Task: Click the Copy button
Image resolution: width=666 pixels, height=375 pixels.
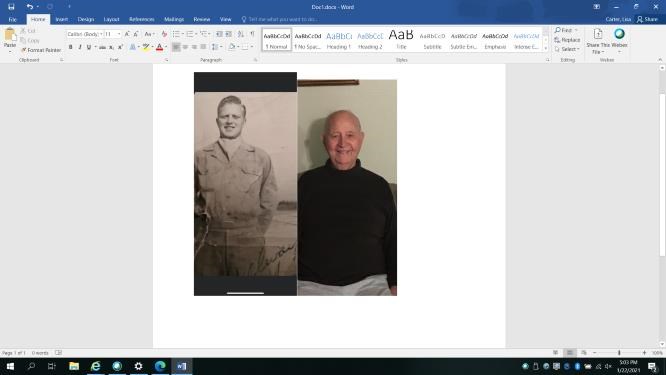Action: click(30, 40)
